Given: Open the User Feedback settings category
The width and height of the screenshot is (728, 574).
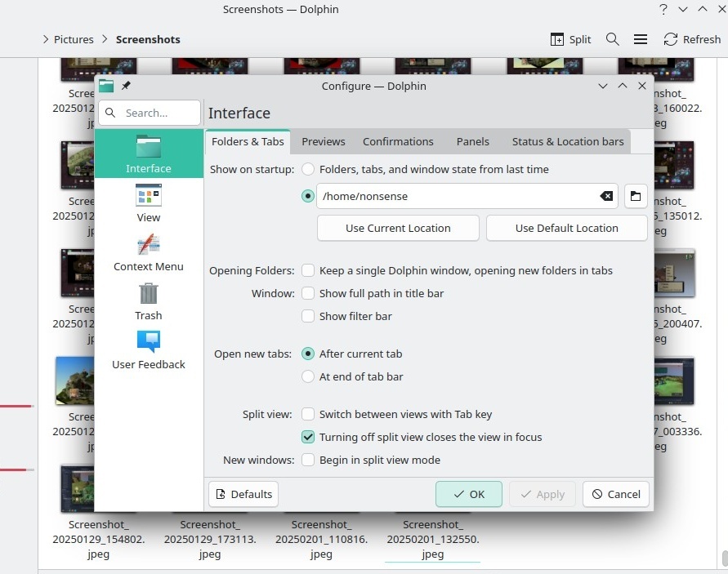Looking at the screenshot, I should [x=149, y=350].
